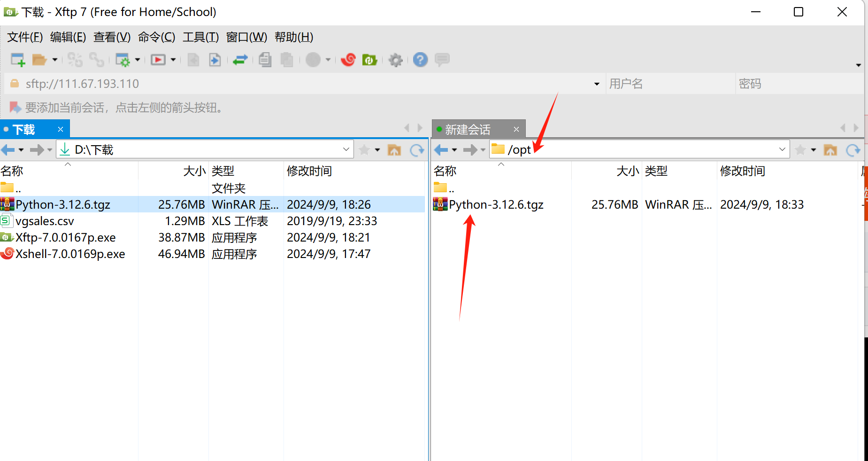Expand the gray globe dropdown arrow

click(x=328, y=60)
